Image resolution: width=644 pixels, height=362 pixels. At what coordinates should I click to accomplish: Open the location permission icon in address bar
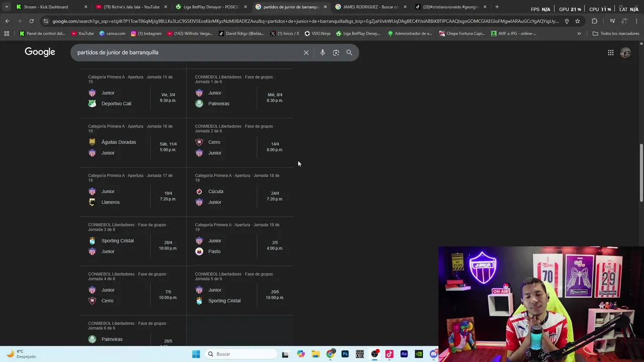pos(567,21)
